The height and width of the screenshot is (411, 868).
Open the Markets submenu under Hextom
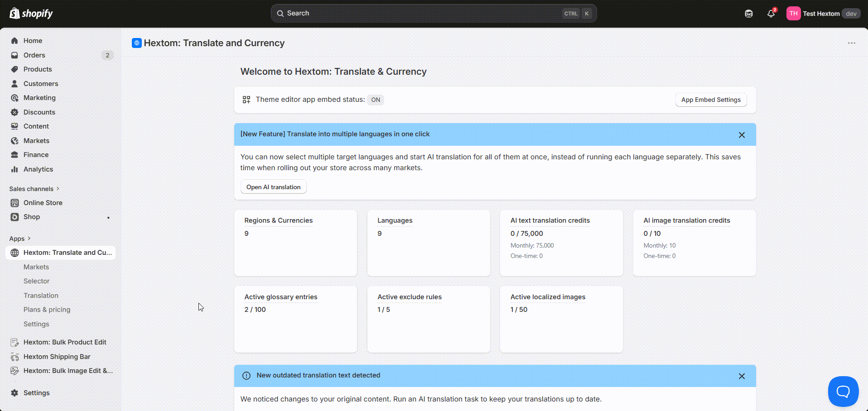tap(36, 267)
